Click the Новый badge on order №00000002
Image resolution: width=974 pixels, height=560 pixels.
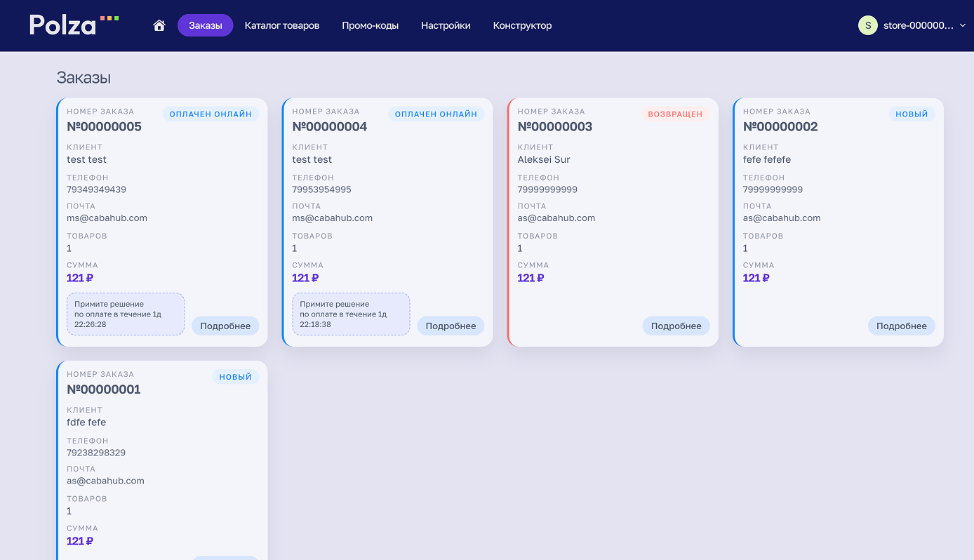(912, 114)
